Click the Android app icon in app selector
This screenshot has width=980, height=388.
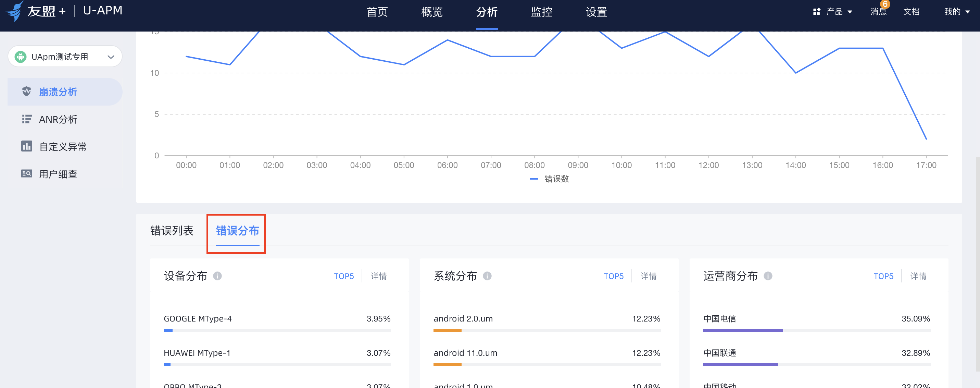tap(20, 57)
